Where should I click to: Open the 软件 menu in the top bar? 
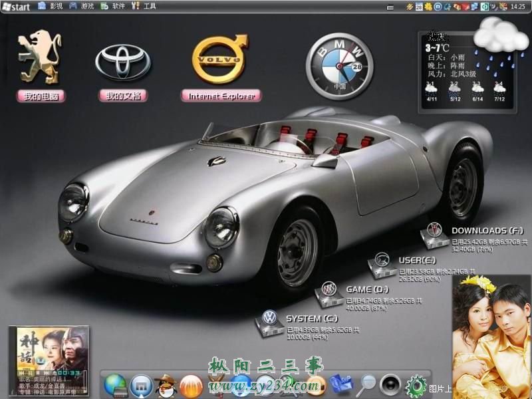(113, 6)
